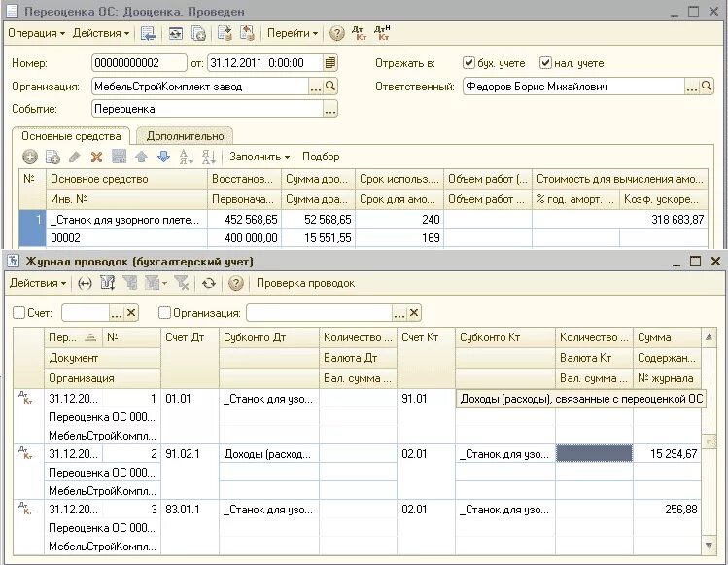Image resolution: width=728 pixels, height=565 pixels.
Task: Click the Номер input field
Action: tap(139, 63)
